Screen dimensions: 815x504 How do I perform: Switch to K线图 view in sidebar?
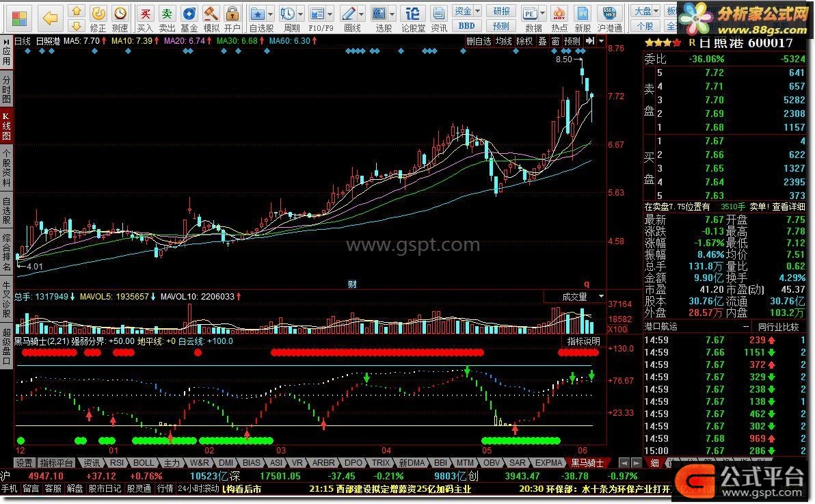(x=6, y=126)
